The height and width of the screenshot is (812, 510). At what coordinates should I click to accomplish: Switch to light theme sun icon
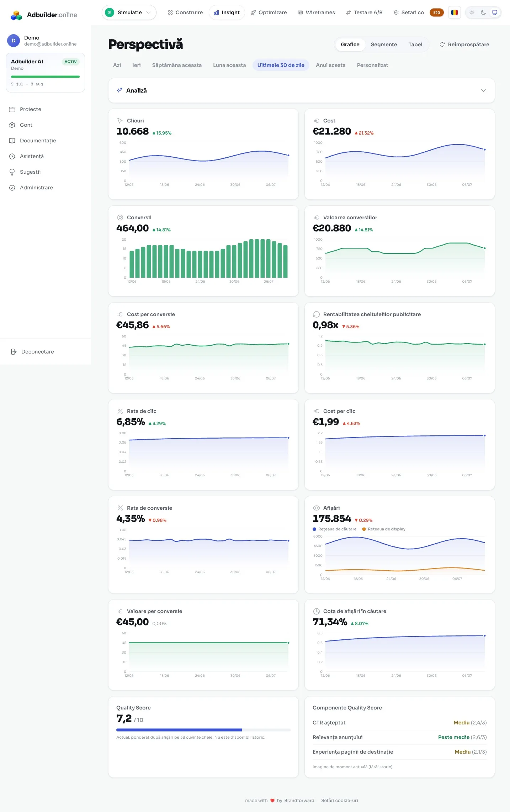tap(472, 12)
